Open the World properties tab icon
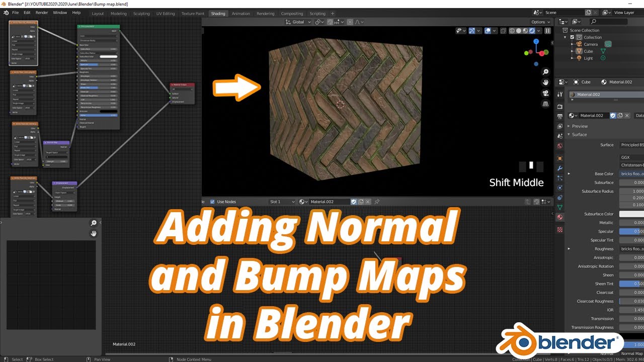 560,146
